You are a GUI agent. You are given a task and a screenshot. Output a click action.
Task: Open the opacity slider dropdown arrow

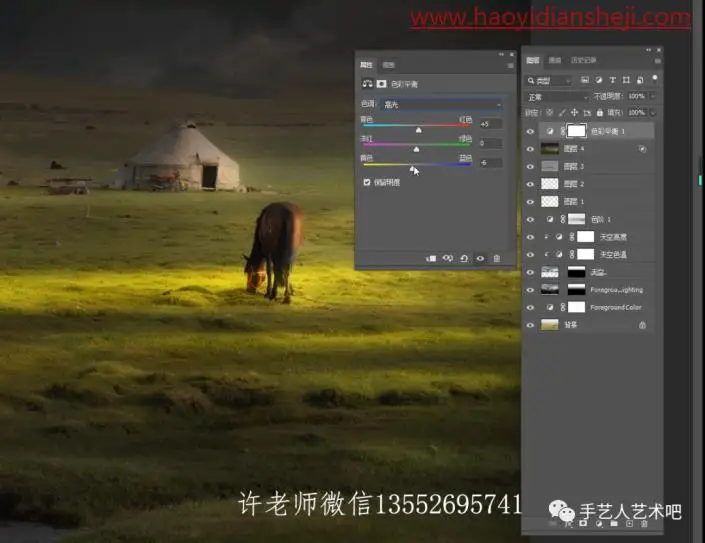pyautogui.click(x=653, y=96)
